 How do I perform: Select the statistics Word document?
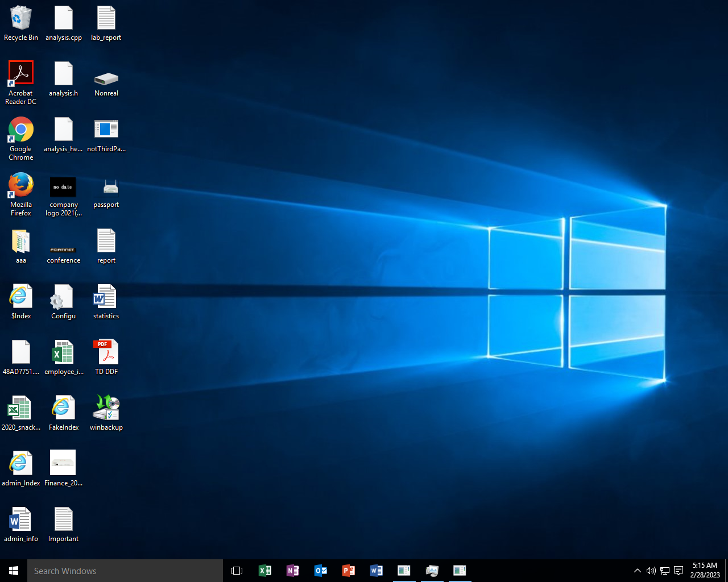click(x=106, y=302)
